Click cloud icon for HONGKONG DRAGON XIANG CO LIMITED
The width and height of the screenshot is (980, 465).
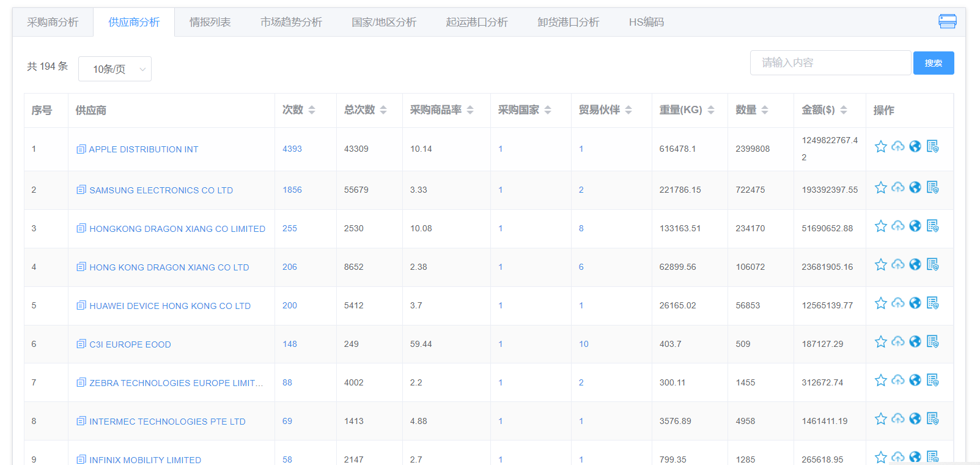(897, 226)
